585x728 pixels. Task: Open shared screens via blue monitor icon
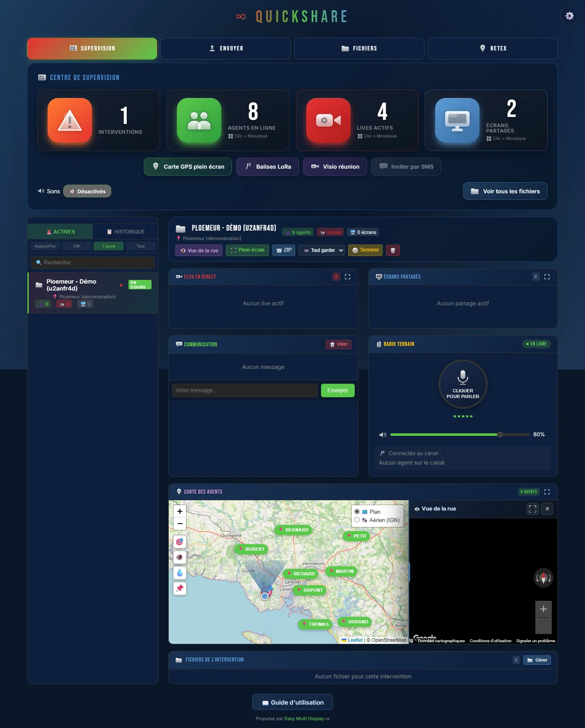click(x=457, y=120)
